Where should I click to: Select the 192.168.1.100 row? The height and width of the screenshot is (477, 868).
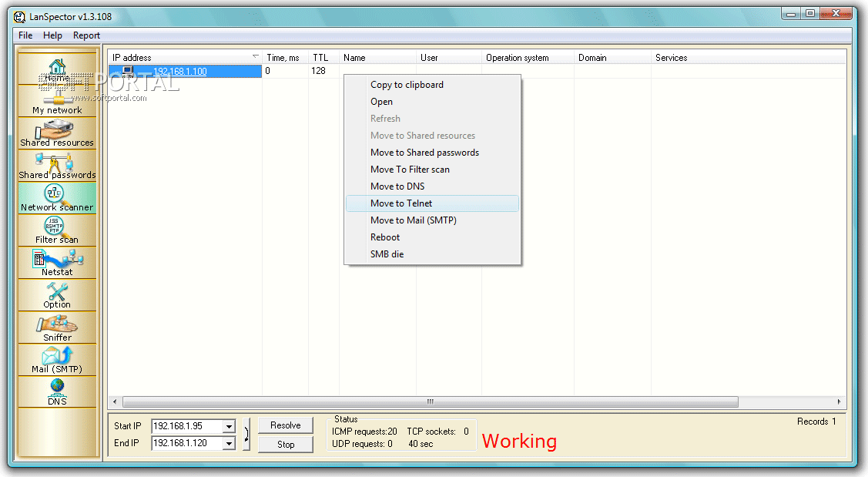tap(185, 71)
